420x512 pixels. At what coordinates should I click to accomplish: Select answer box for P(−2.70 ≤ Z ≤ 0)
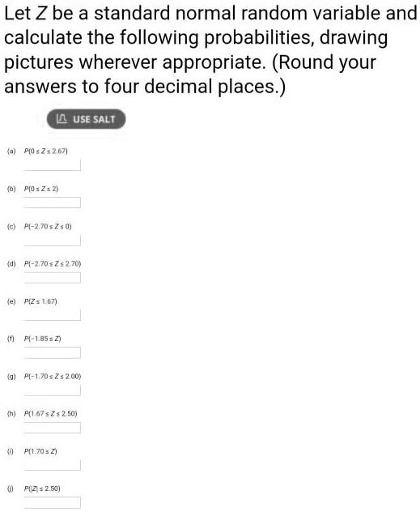tap(52, 241)
